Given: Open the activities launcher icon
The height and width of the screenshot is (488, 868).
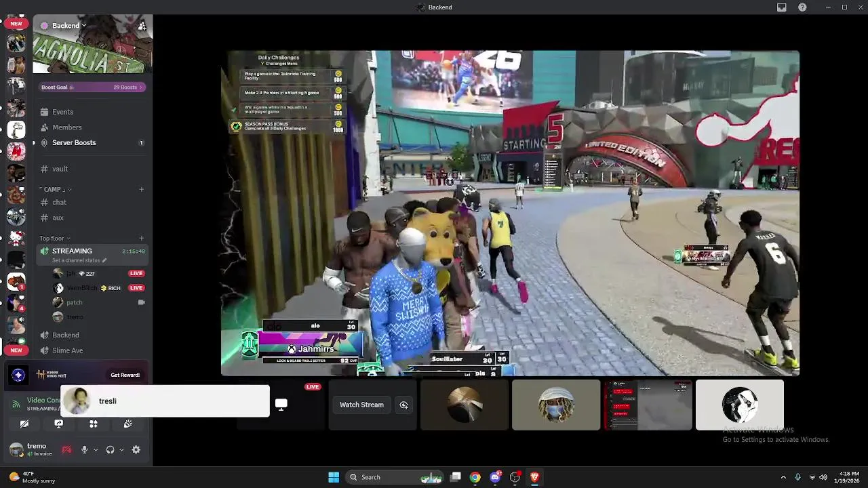Looking at the screenshot, I should [94, 424].
